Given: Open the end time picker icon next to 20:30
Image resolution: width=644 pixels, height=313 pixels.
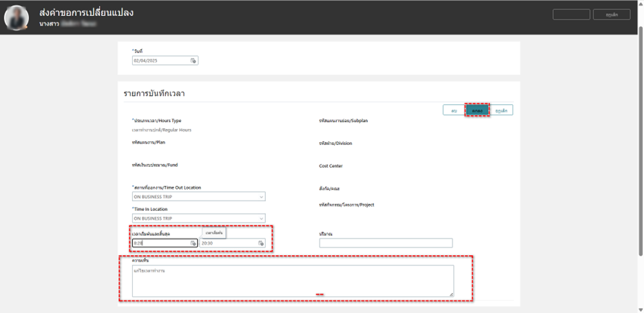Looking at the screenshot, I should coord(261,243).
